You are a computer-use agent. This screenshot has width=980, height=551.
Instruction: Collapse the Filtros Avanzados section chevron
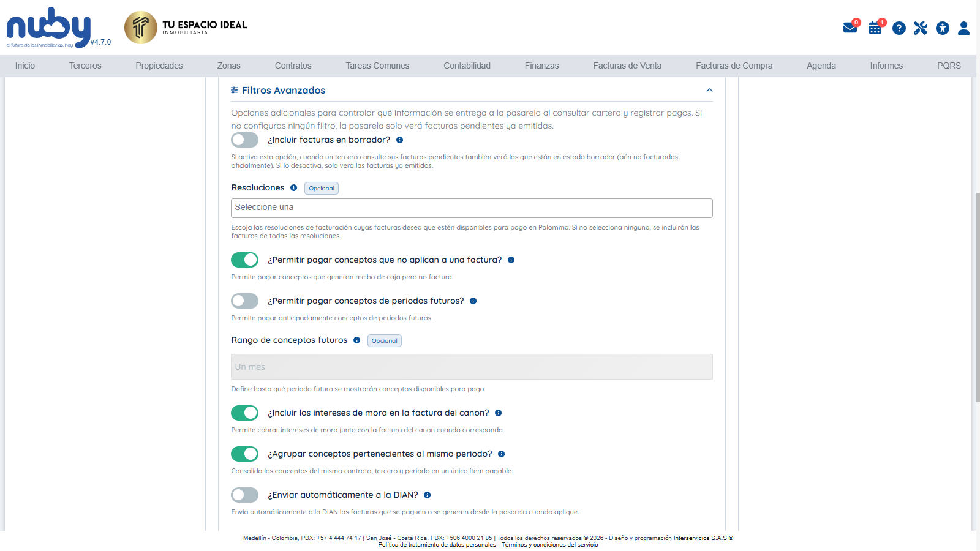click(x=709, y=91)
